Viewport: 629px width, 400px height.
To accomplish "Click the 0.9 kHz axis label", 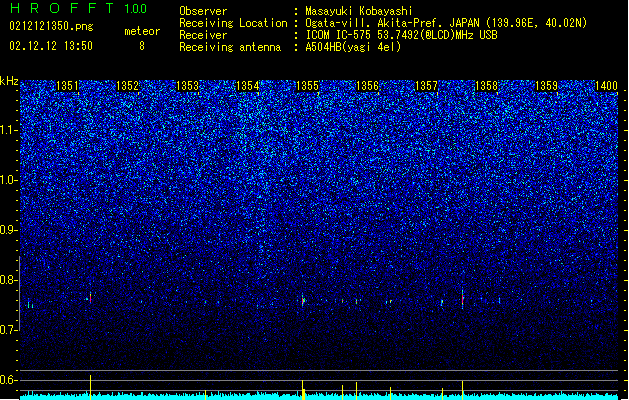I will pos(9,230).
